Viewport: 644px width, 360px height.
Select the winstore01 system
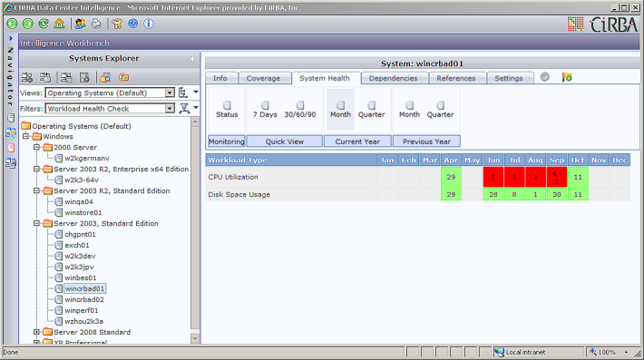(x=83, y=212)
